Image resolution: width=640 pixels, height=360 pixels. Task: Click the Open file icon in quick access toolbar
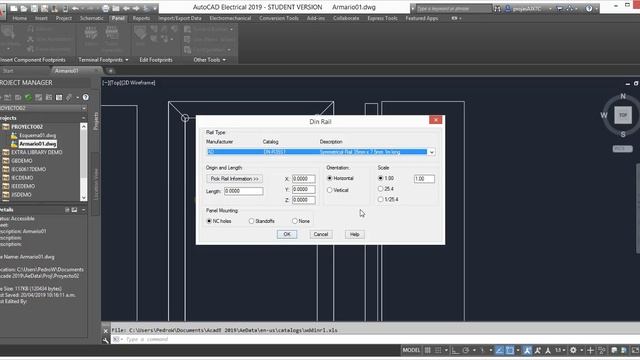click(x=24, y=8)
